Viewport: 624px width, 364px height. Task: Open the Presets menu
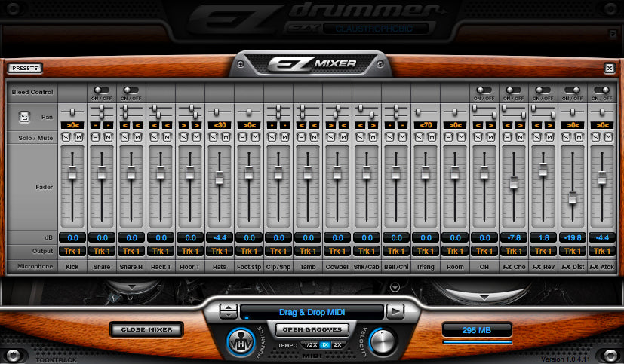click(26, 68)
